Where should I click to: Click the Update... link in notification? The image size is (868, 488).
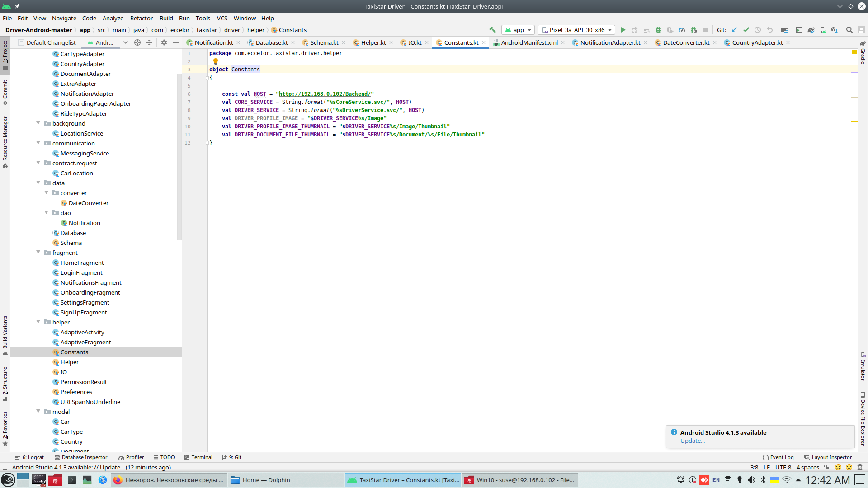tap(692, 441)
